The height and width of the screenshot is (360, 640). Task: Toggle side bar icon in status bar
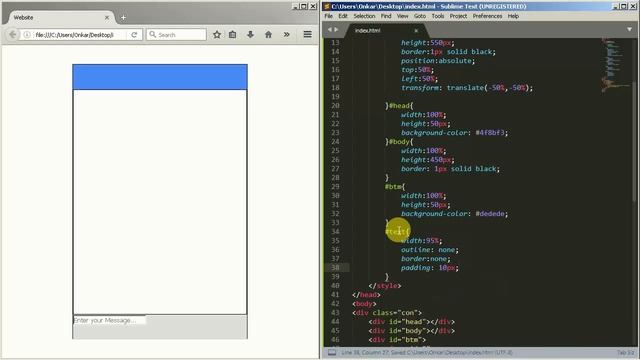coord(332,352)
